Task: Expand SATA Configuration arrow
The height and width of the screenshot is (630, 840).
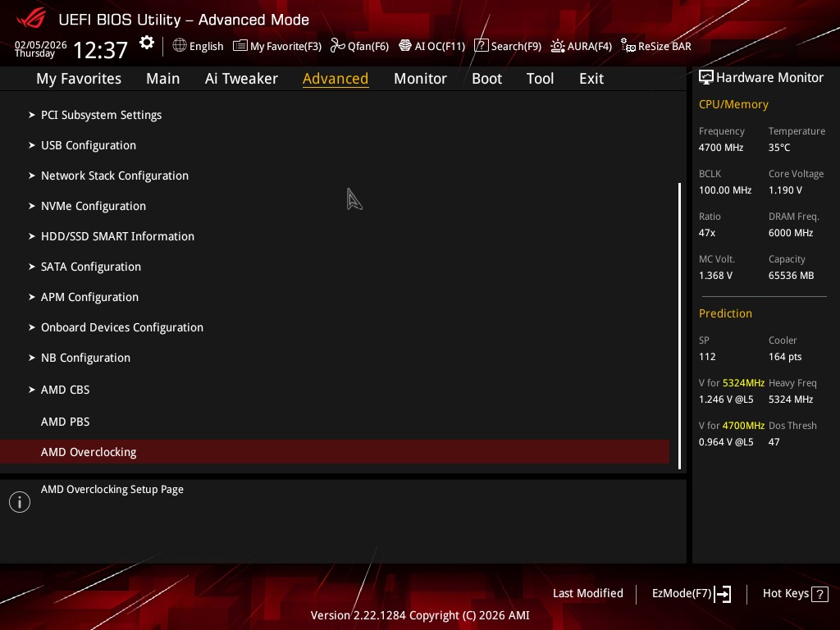Action: [32, 267]
